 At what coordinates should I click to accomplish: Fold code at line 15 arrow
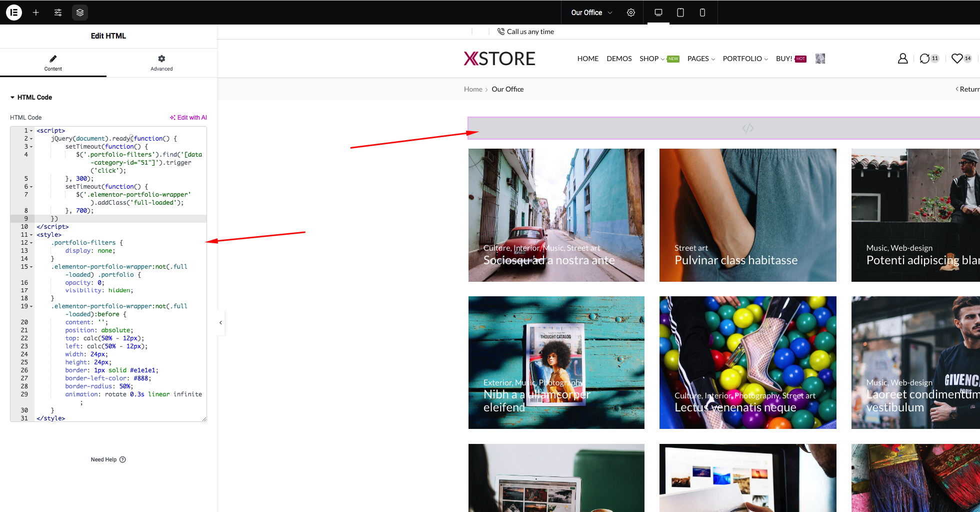point(31,267)
